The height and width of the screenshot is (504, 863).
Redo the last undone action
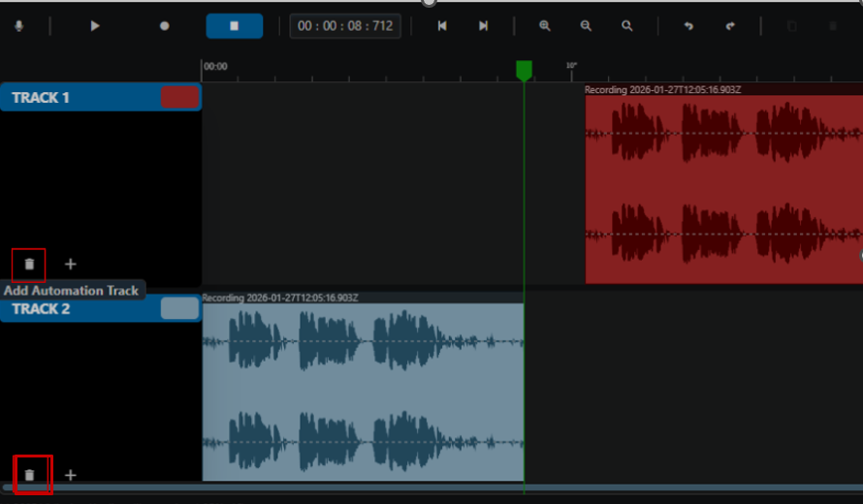[x=730, y=26]
